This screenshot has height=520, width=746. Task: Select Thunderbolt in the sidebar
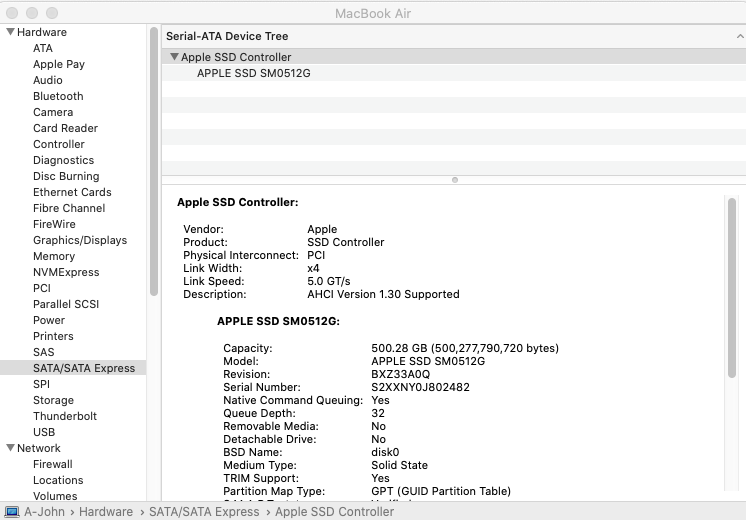pyautogui.click(x=65, y=416)
